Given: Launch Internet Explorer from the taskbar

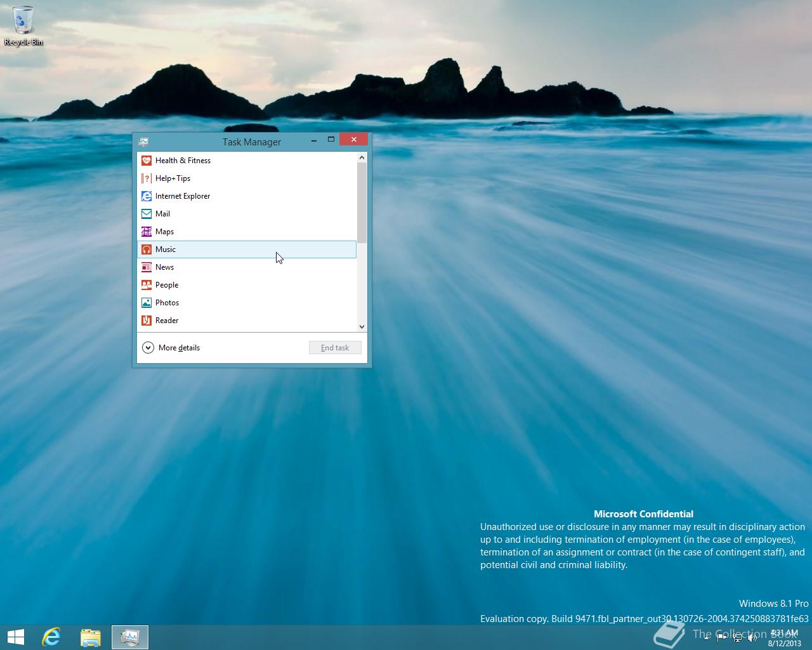Looking at the screenshot, I should click(x=51, y=637).
